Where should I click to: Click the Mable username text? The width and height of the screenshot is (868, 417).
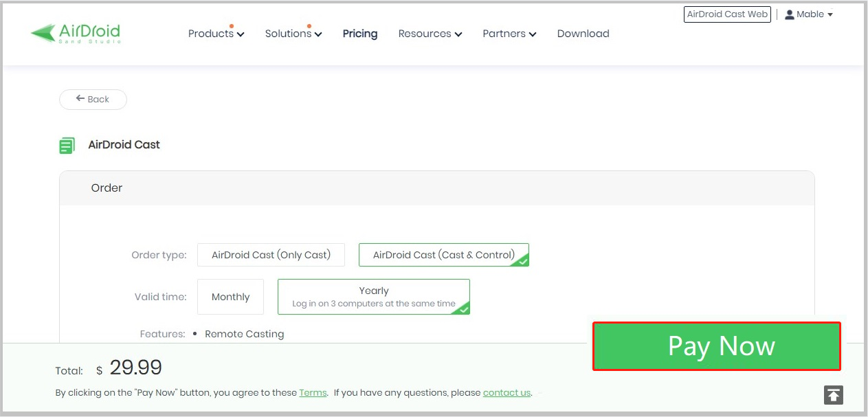810,14
